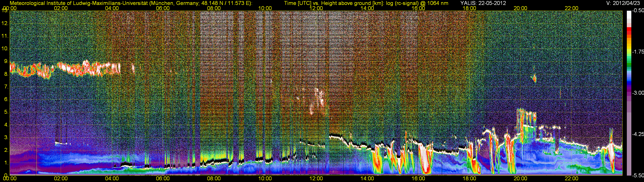Image resolution: width=644 pixels, height=182 pixels.
Task: Click the '18:00' label on the top time axis
Action: click(469, 8)
